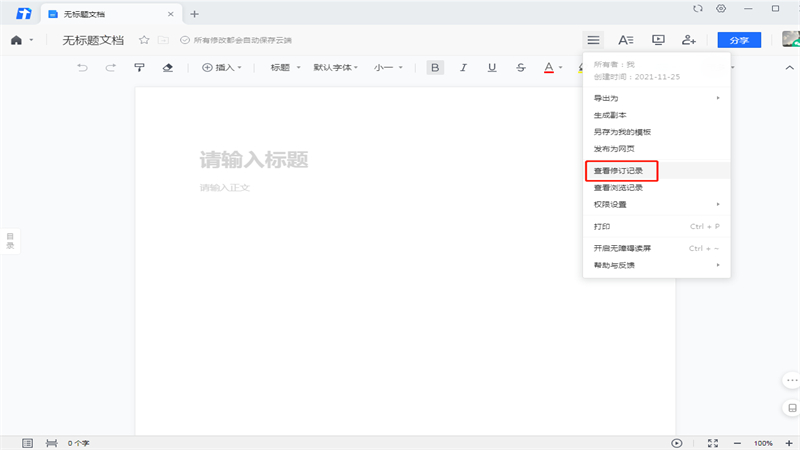The width and height of the screenshot is (800, 450).
Task: Select 开启无障碍读屏 menu item
Action: 657,248
